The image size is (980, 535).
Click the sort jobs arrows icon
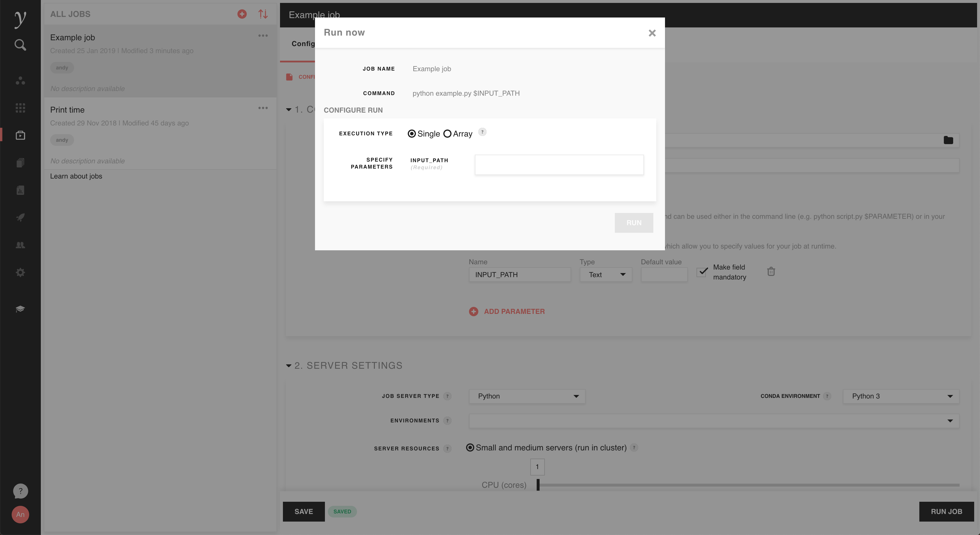pos(263,14)
